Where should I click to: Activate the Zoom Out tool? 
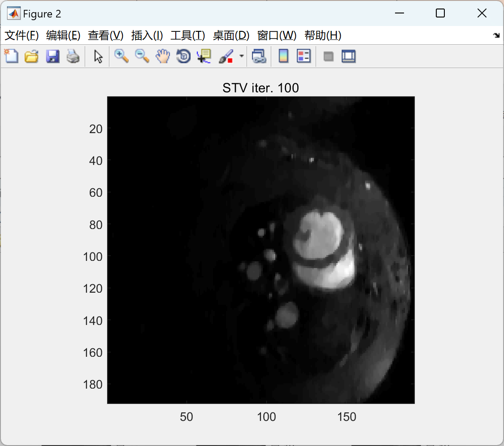click(142, 56)
